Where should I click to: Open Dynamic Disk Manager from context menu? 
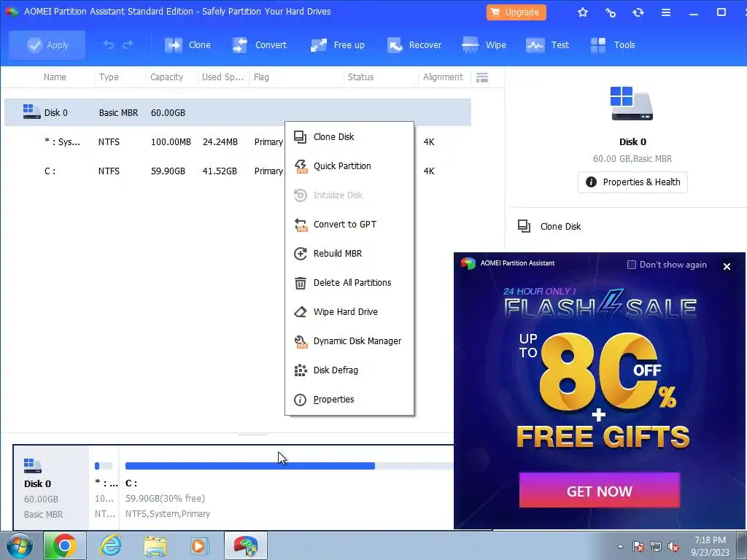[x=349, y=341]
